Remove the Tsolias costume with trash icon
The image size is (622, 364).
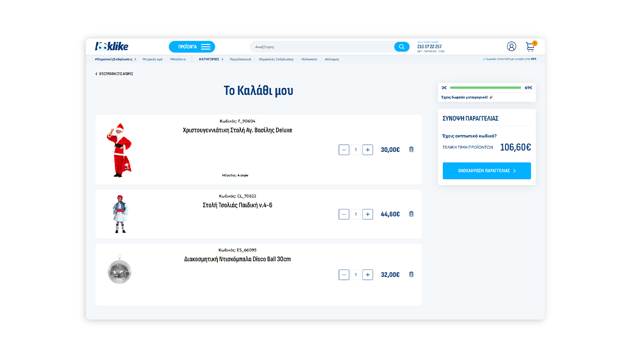pyautogui.click(x=411, y=214)
